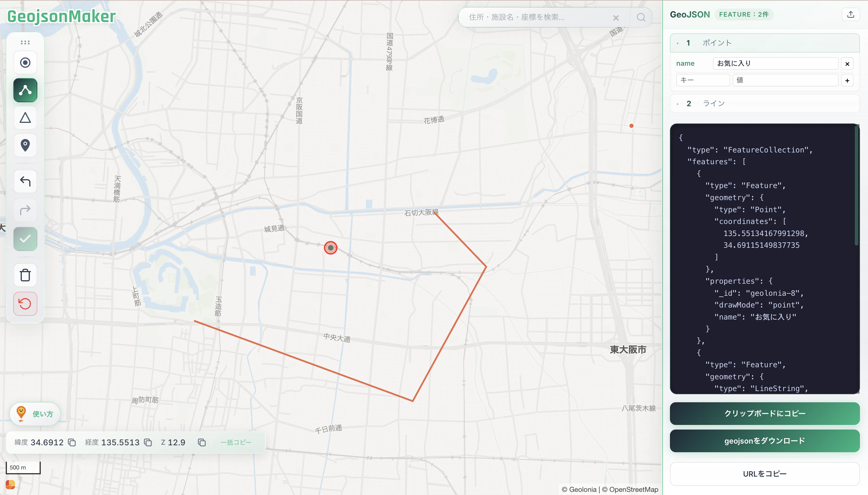Screen dimensions: 868x495
Task: Click the 34.69115149837735 coordinate text
Action: (761, 245)
